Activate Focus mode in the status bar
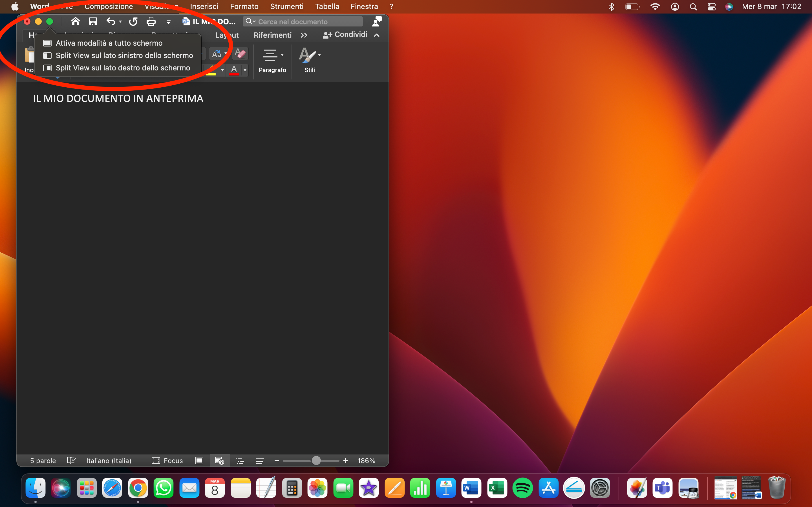Screen dimensions: 812x507 tap(167, 461)
